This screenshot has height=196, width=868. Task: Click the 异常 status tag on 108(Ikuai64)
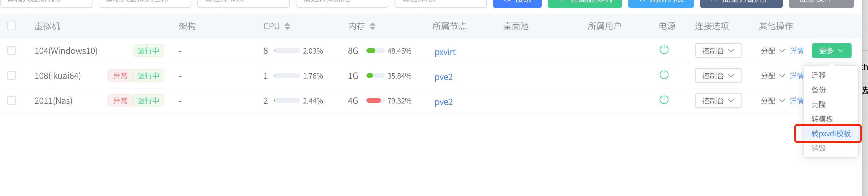[120, 76]
